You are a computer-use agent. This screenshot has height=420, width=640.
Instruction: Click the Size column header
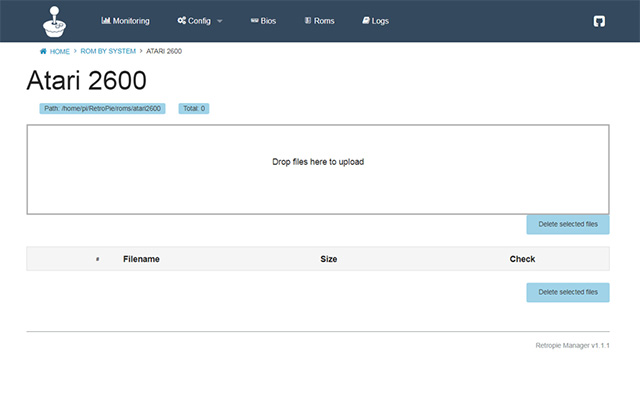[x=329, y=259]
